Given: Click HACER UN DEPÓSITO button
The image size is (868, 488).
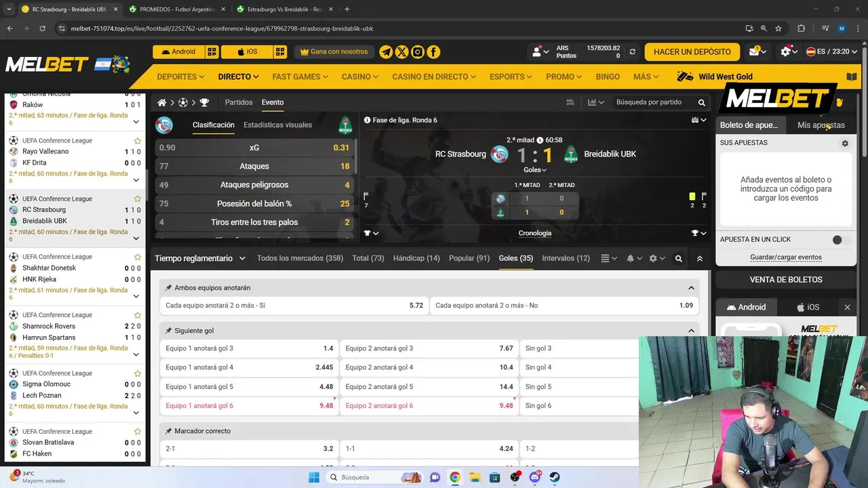Looking at the screenshot, I should (692, 52).
